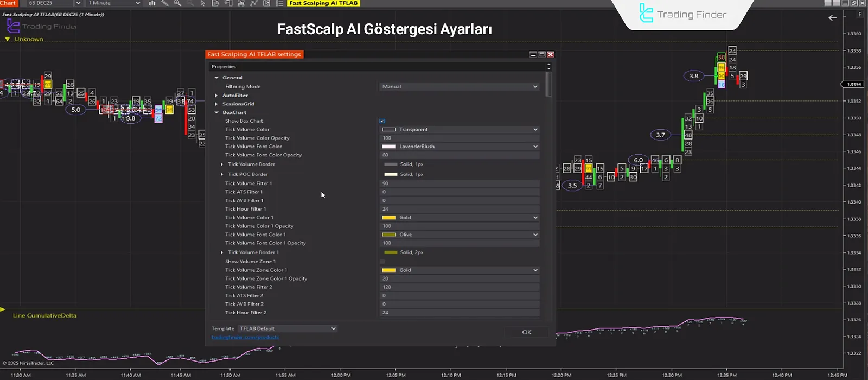The height and width of the screenshot is (380, 868).
Task: Click the Tick Volume Filter 1 value field
Action: pyautogui.click(x=459, y=183)
